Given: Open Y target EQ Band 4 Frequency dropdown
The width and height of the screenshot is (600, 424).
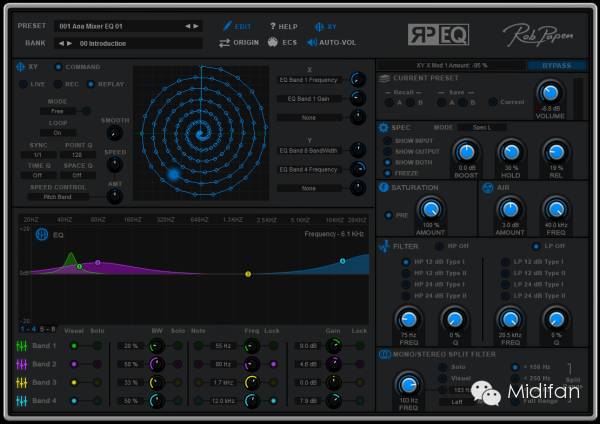Looking at the screenshot, I should coord(308,170).
